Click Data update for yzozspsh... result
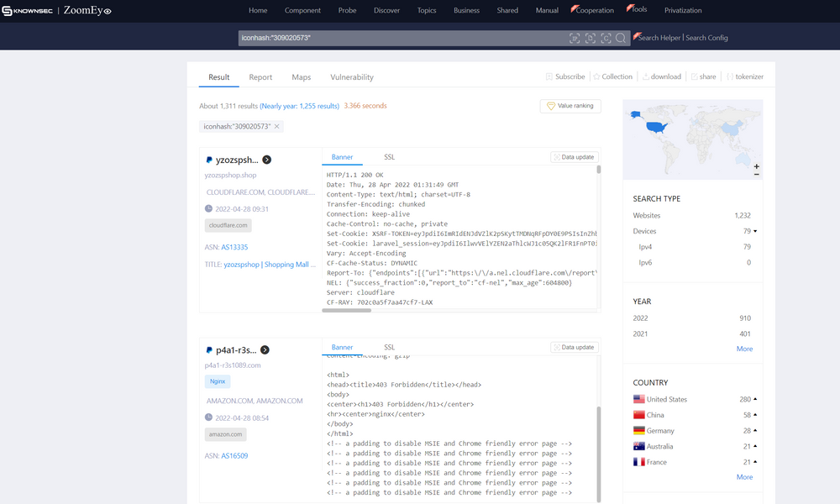This screenshot has width=840, height=504. point(575,157)
